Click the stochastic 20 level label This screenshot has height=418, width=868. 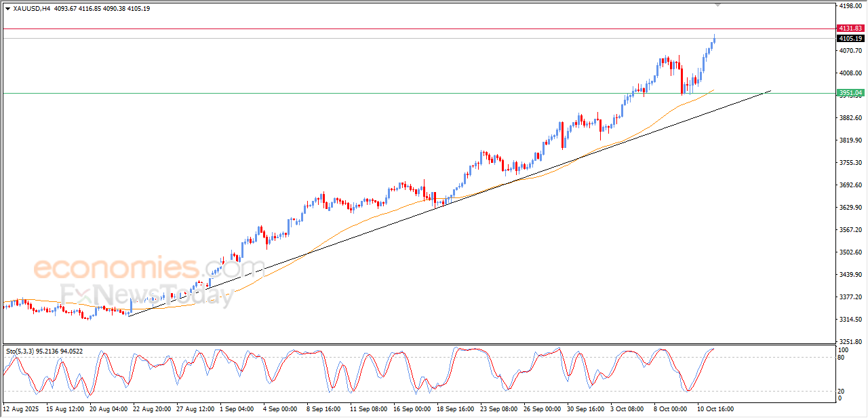(x=842, y=390)
